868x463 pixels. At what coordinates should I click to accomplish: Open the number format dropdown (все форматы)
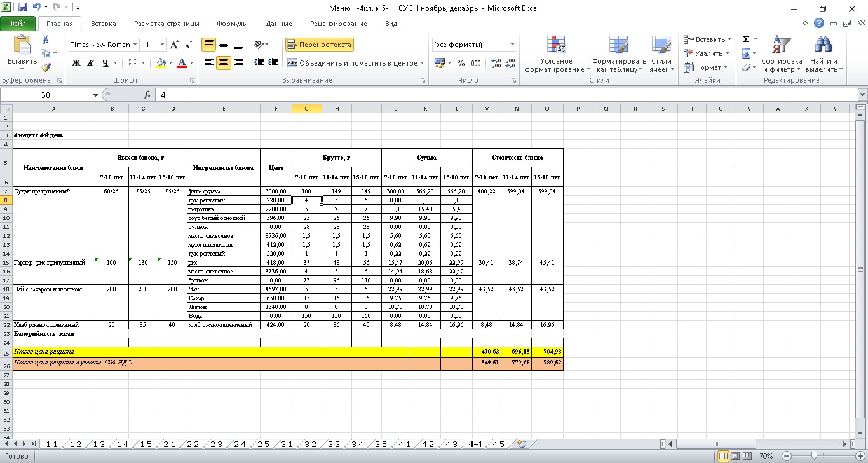512,45
